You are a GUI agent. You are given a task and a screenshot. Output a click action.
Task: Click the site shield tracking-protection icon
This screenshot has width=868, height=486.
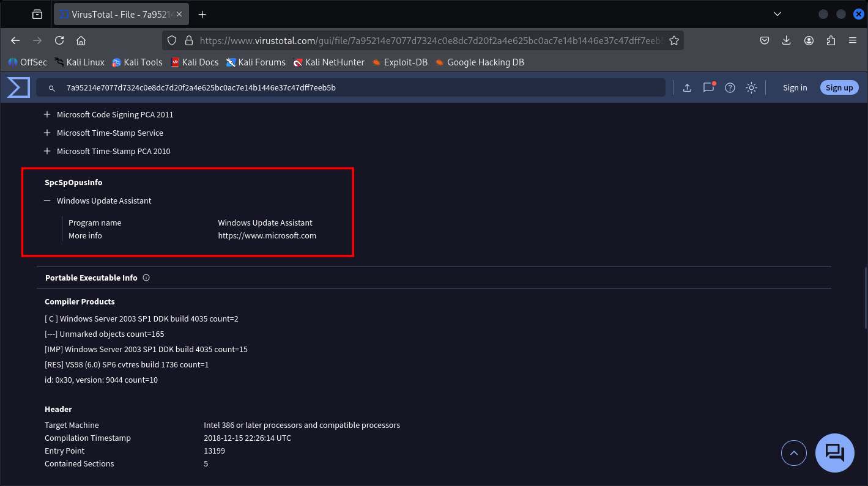[172, 40]
